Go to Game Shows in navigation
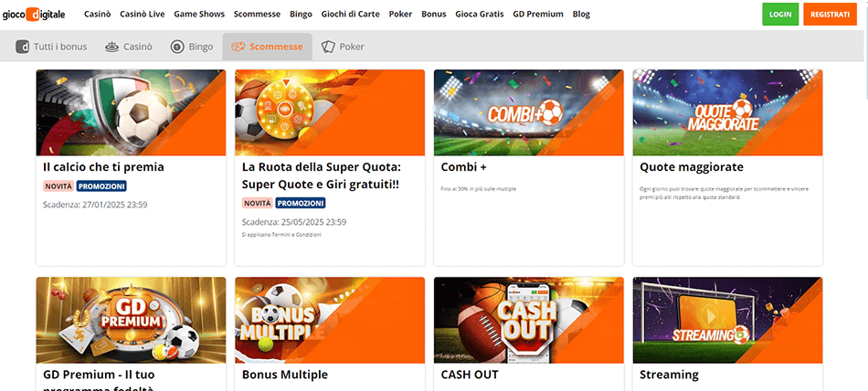The width and height of the screenshot is (868, 391). pos(199,15)
